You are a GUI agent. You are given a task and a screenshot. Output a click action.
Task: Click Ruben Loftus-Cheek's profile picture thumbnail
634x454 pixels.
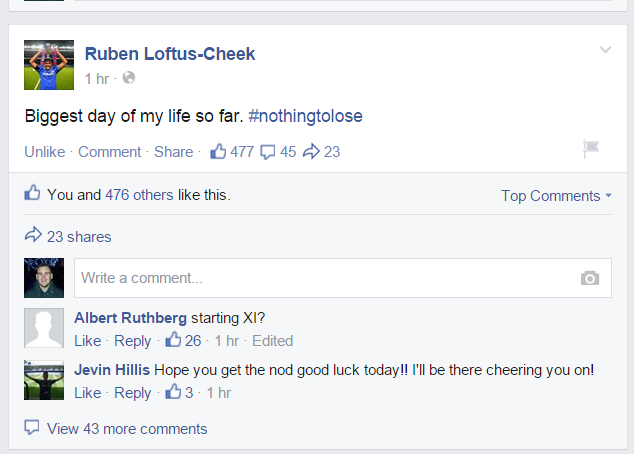(x=44, y=65)
